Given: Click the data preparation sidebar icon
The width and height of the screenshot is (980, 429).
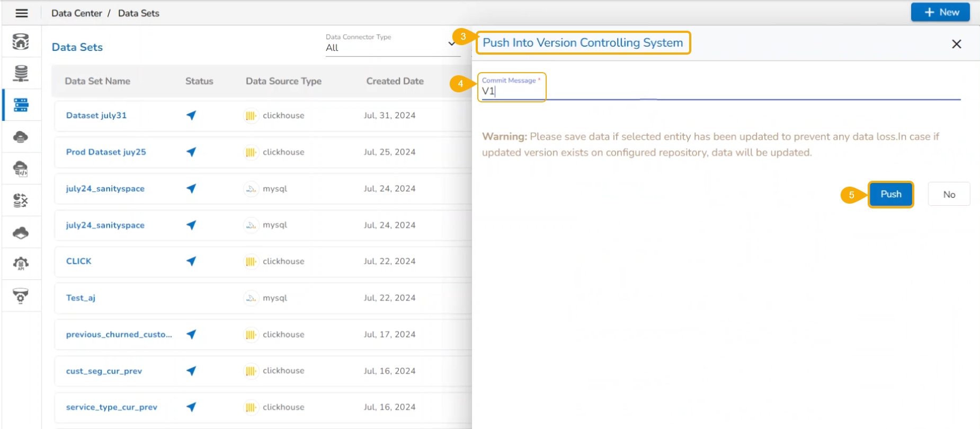Looking at the screenshot, I should pos(21,200).
